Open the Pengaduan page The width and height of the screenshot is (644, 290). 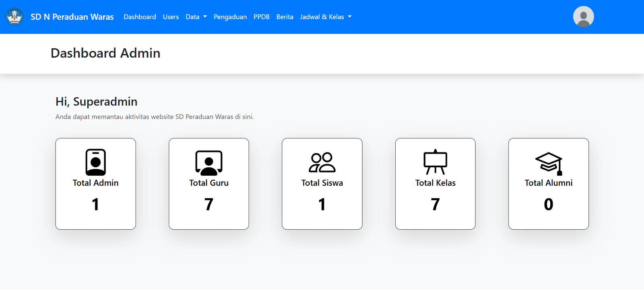pyautogui.click(x=230, y=17)
